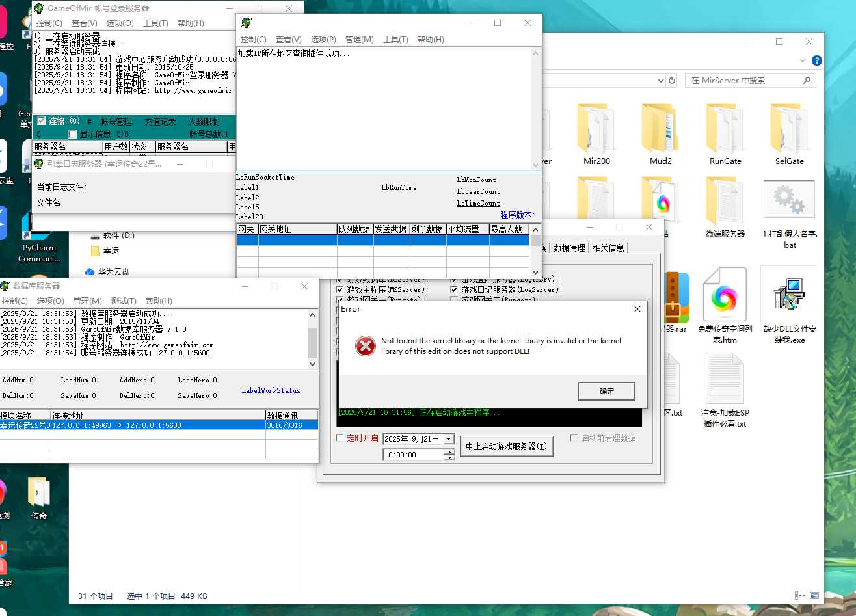Switch to the 数据清理 tab
Viewport: 856px width, 616px height.
[x=569, y=248]
